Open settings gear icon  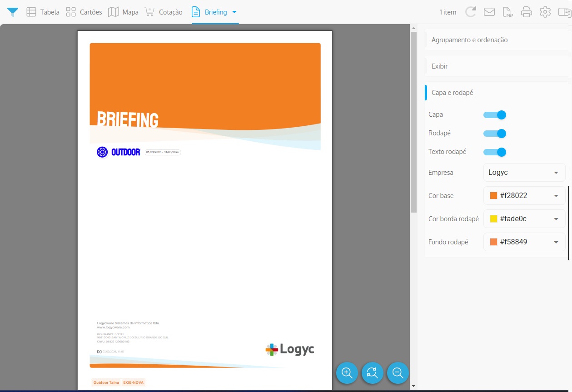(545, 12)
